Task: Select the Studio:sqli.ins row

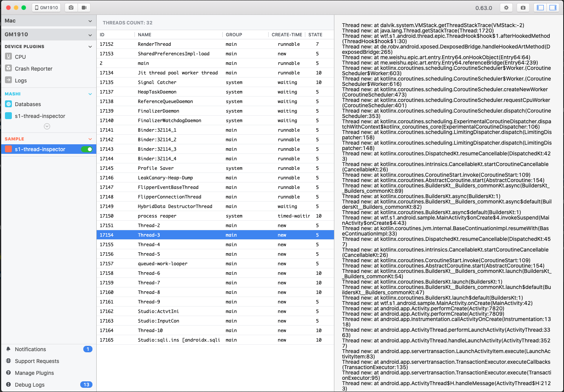Action: [x=215, y=340]
